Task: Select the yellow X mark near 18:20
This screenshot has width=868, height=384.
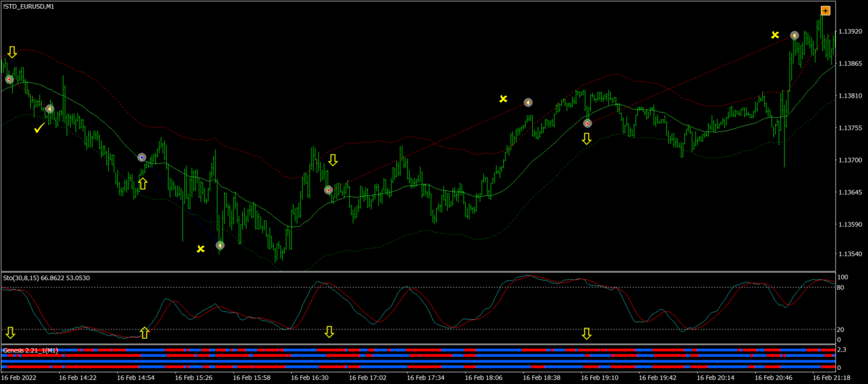Action: [503, 99]
